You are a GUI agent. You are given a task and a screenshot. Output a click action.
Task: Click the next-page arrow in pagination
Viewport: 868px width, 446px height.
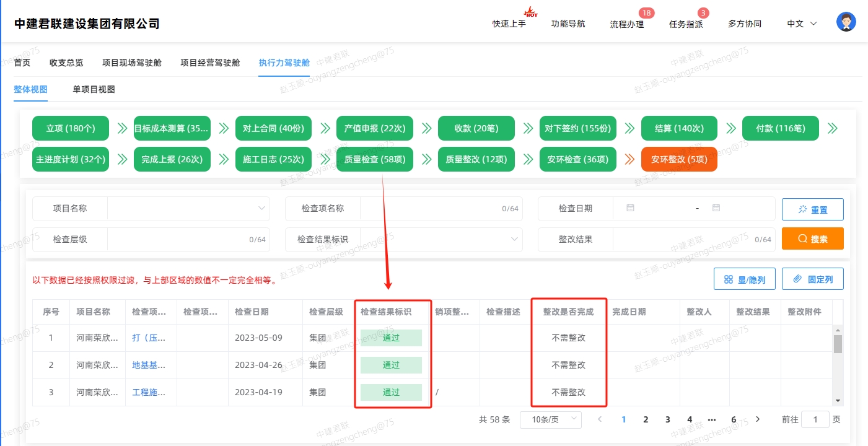[x=757, y=419]
